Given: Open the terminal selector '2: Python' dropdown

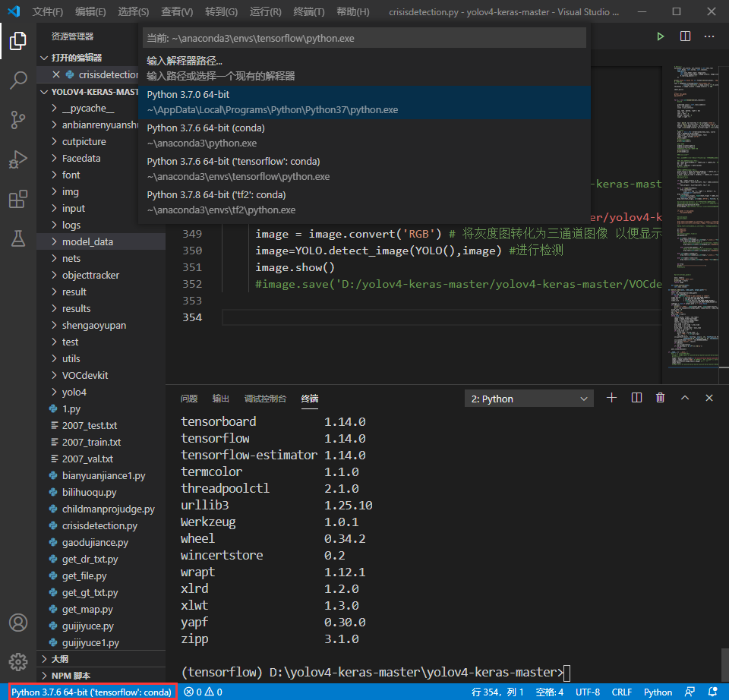Looking at the screenshot, I should 529,399.
